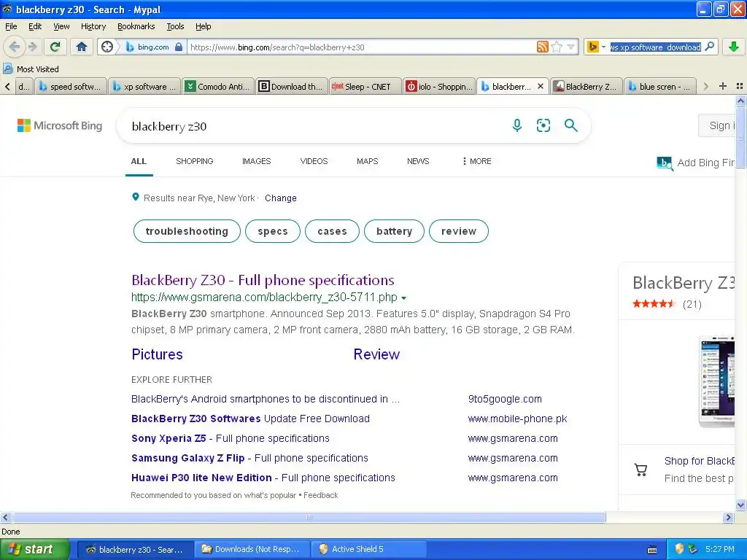
Task: Switch to the xp software tab
Action: [x=145, y=87]
